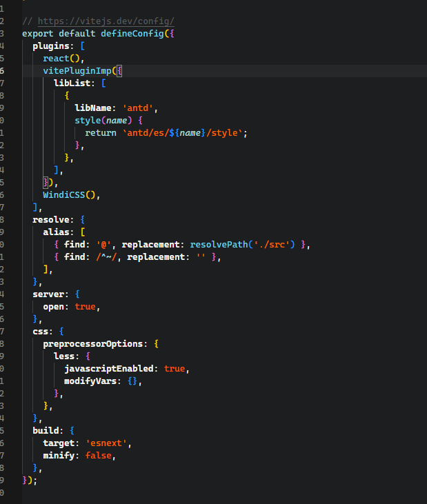Click the 'server' property key
This screenshot has width=427, height=504.
coord(48,294)
